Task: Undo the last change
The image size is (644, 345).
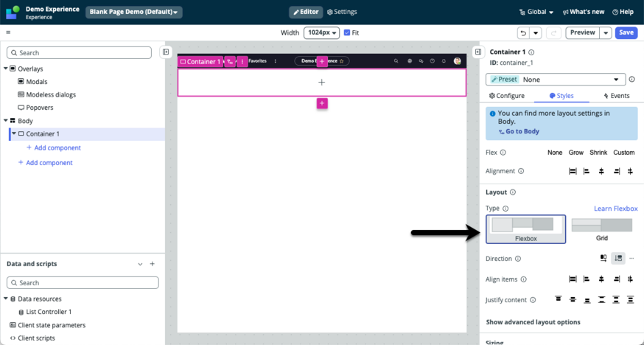Action: (x=523, y=33)
